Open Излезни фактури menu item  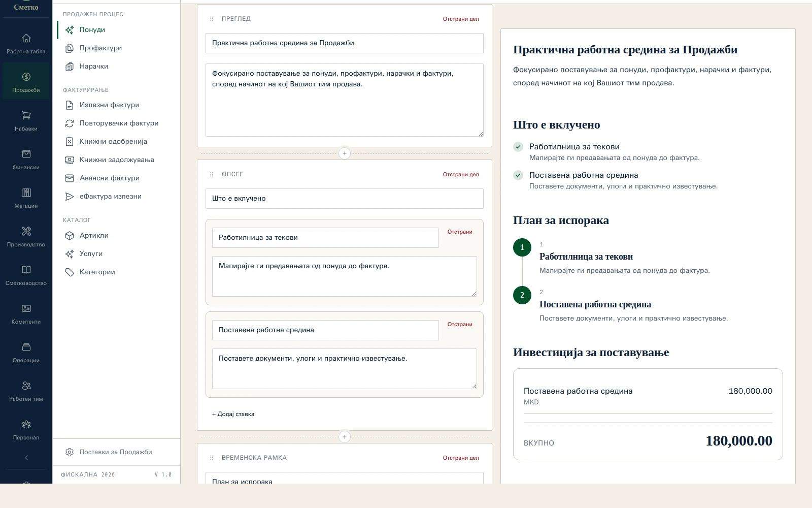pyautogui.click(x=116, y=105)
